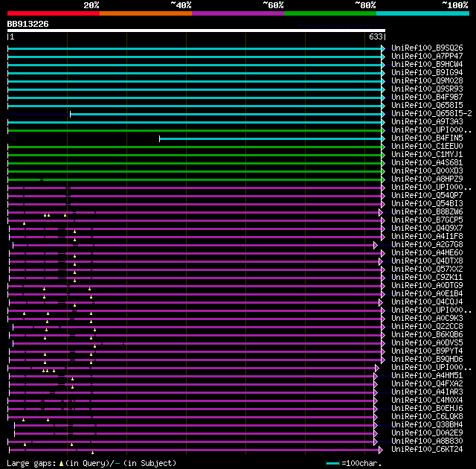The width and height of the screenshot is (476, 469).
Task: Click the white query sequence bar
Action: pos(196,31)
